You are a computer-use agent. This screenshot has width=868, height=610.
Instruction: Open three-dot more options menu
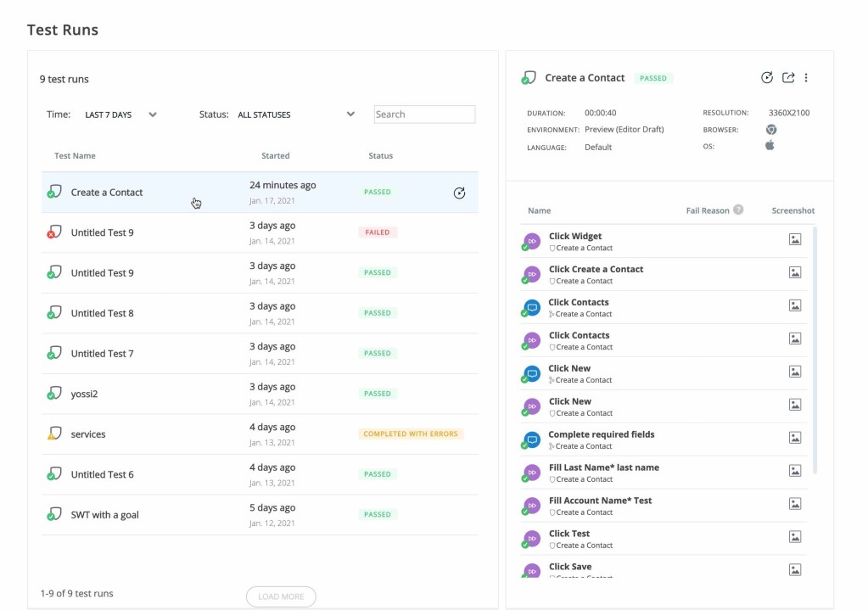(806, 78)
